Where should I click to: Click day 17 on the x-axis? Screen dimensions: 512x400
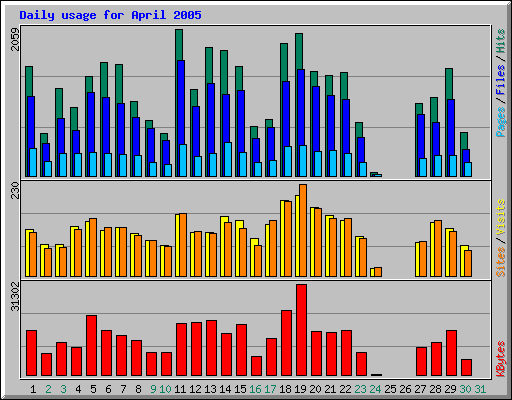click(270, 389)
